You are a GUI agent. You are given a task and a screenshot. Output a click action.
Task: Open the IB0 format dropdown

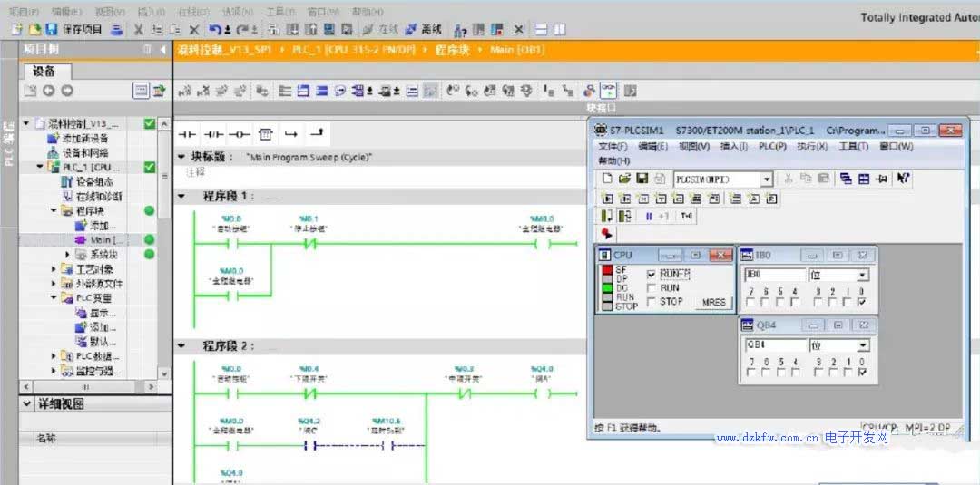pyautogui.click(x=863, y=276)
